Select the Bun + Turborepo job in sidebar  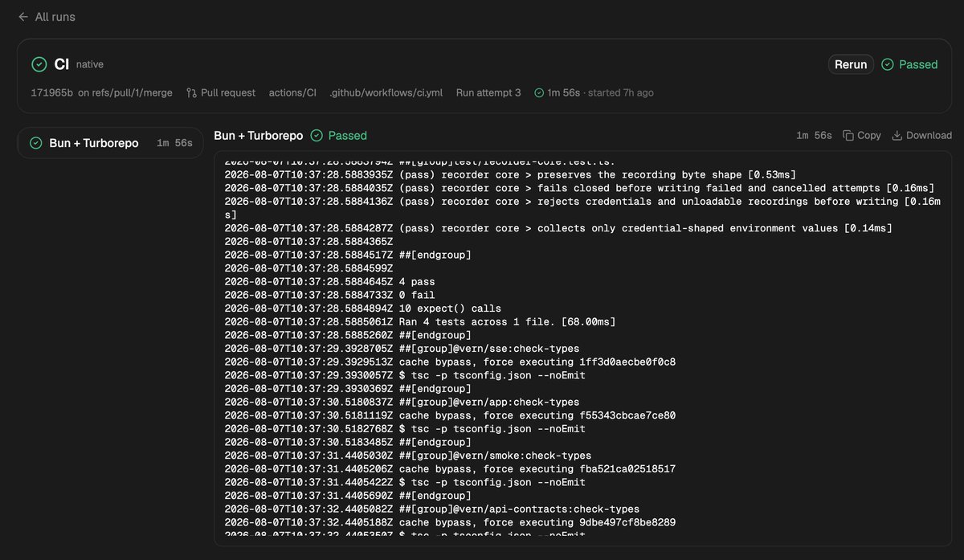click(110, 143)
